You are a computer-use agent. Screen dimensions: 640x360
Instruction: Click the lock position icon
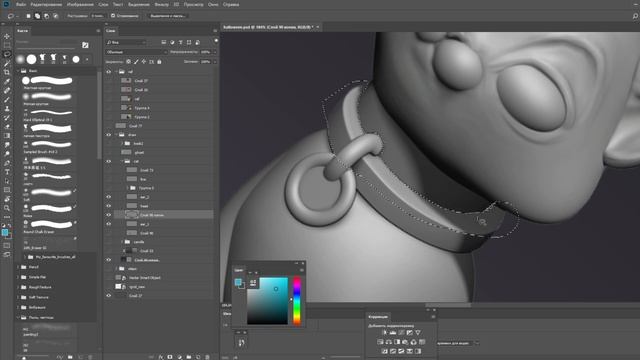(144, 62)
